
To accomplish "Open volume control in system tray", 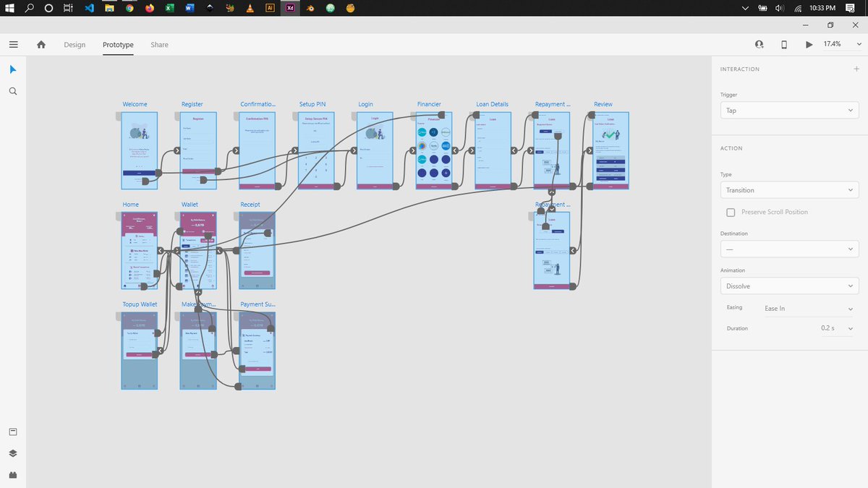I will (x=780, y=8).
